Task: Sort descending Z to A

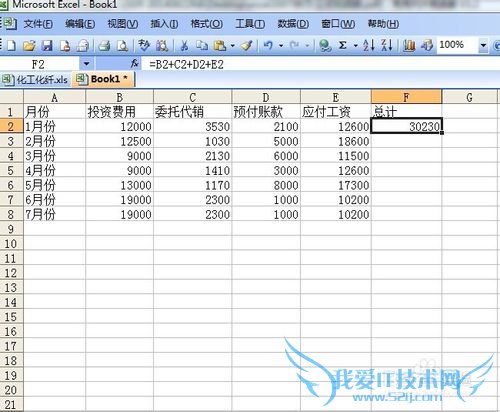Action: coord(387,45)
